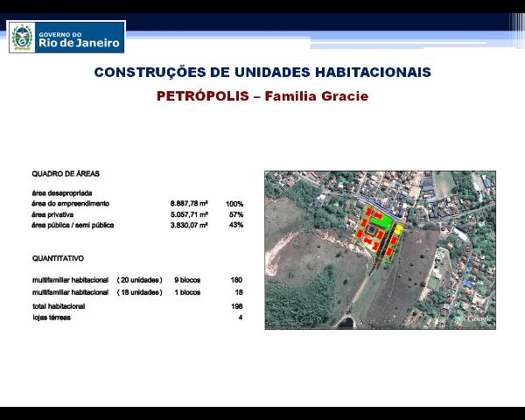Click the 5.057,71 m² área privativa value

pyautogui.click(x=189, y=214)
